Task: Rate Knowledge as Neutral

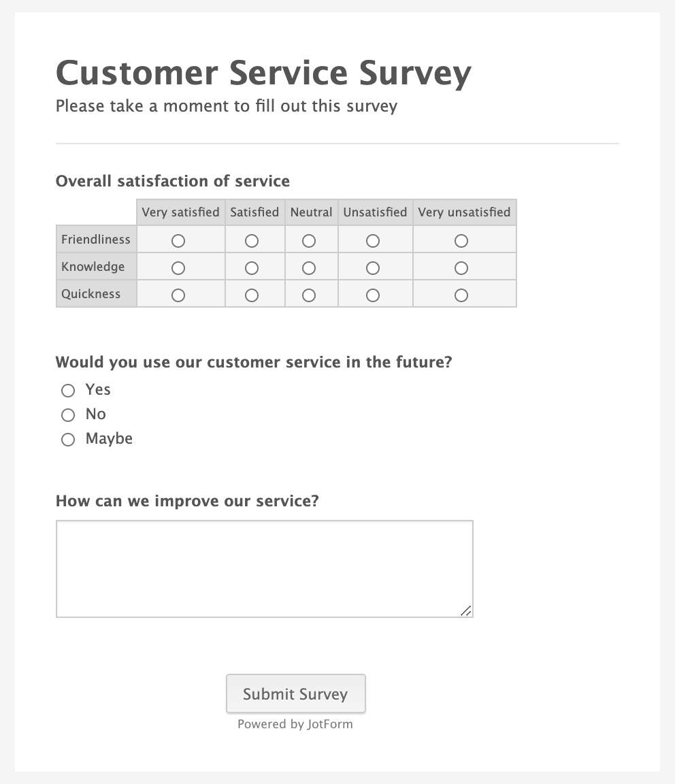Action: (x=309, y=268)
